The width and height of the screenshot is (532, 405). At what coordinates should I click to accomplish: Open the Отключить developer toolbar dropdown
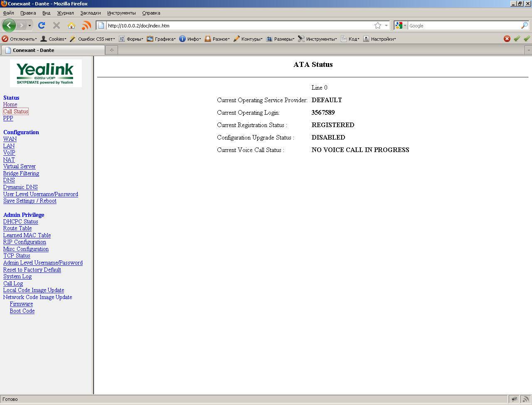(x=20, y=39)
